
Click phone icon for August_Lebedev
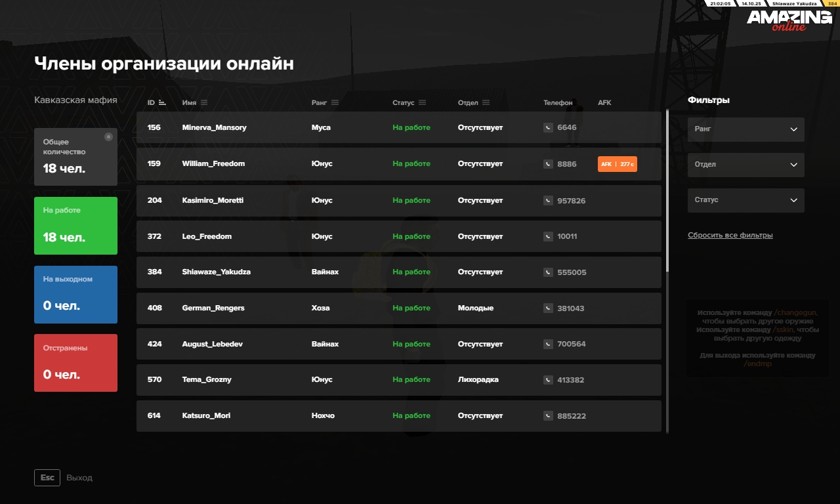tap(548, 344)
